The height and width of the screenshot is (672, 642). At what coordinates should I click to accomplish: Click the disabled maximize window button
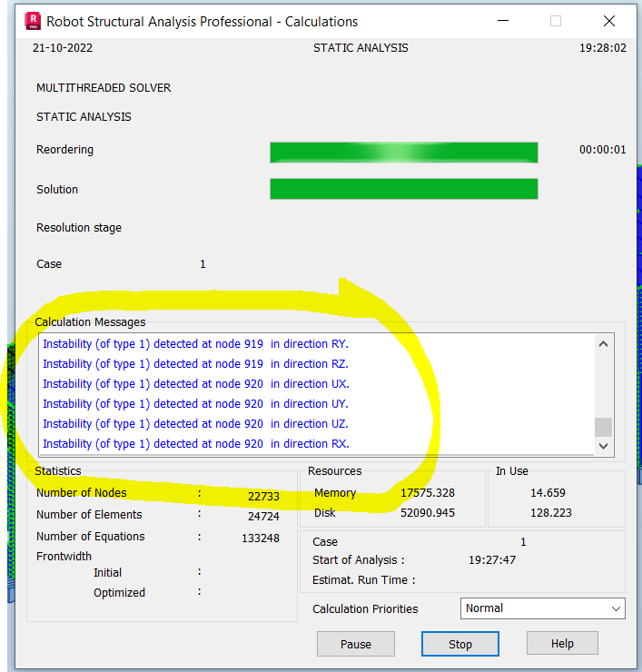tap(556, 21)
